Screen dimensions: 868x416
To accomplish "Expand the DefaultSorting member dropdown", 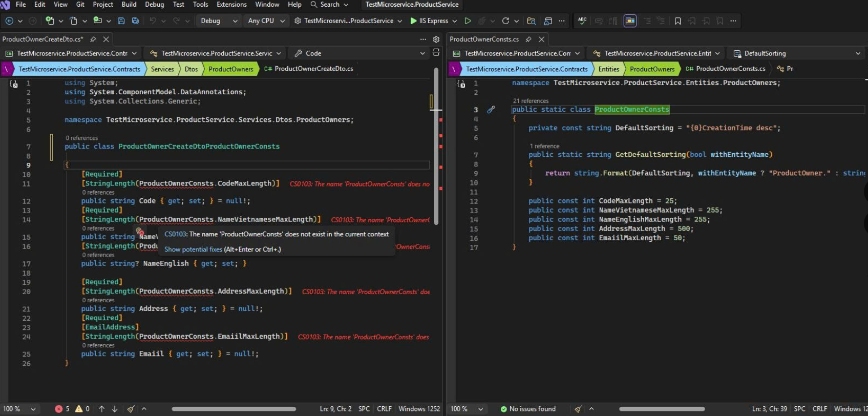I will pos(858,53).
